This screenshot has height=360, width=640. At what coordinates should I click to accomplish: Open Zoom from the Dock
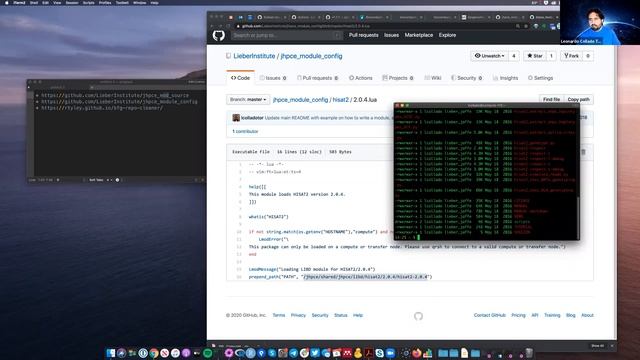pos(391,353)
